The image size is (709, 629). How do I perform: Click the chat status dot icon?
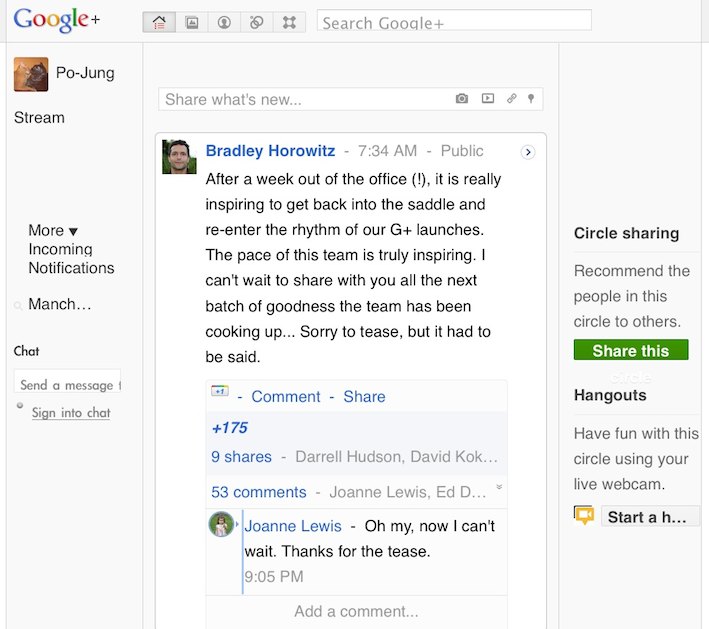point(20,405)
